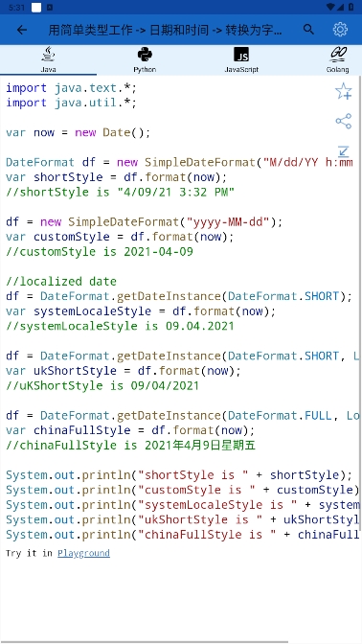Select println "chinaFullStyle is " line
362x644 pixels.
(x=183, y=535)
